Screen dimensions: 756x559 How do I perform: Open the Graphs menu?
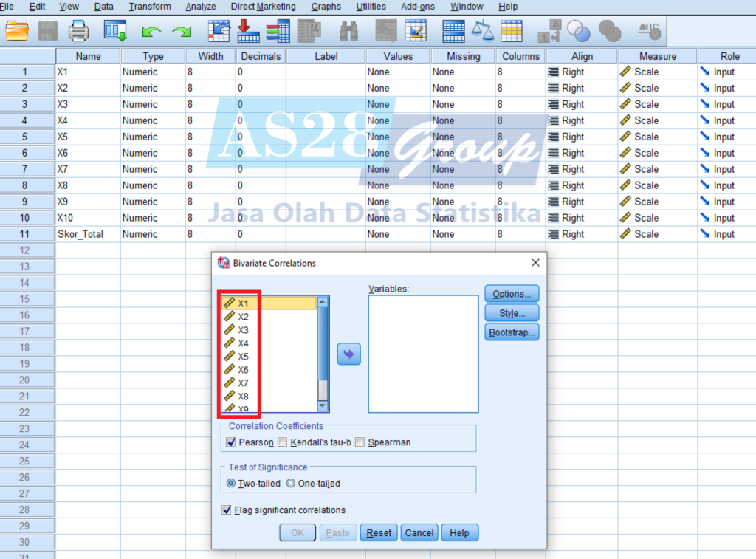(326, 7)
